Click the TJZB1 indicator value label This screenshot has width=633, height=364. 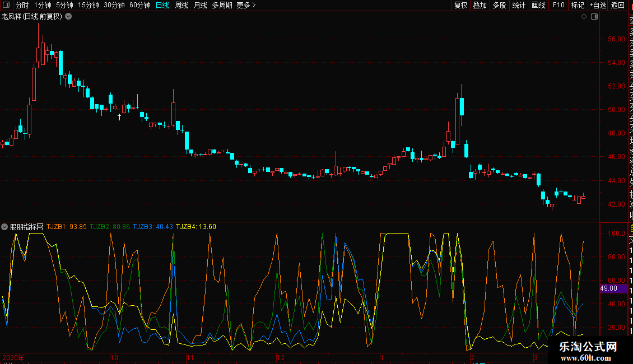coord(66,227)
